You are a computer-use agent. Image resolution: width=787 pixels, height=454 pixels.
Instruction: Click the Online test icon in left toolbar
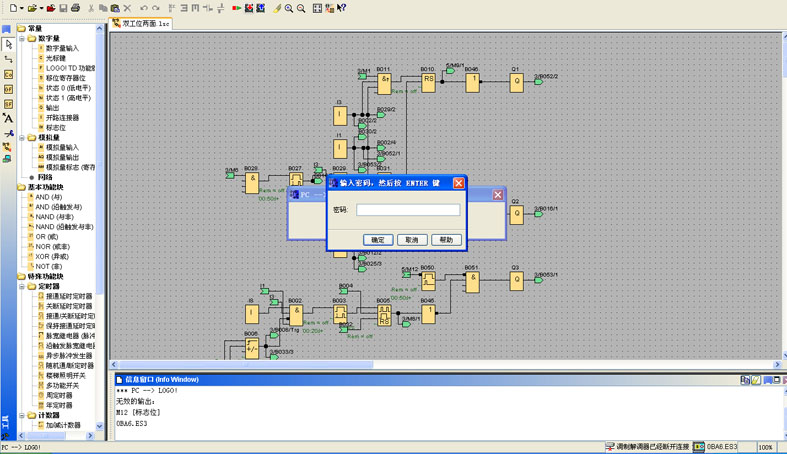[x=7, y=159]
